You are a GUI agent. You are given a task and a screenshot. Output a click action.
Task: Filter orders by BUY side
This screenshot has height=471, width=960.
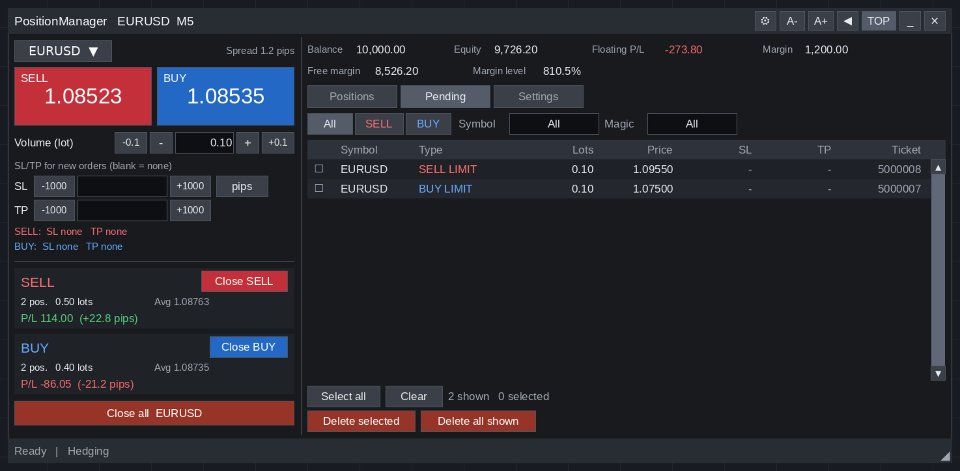coord(428,124)
